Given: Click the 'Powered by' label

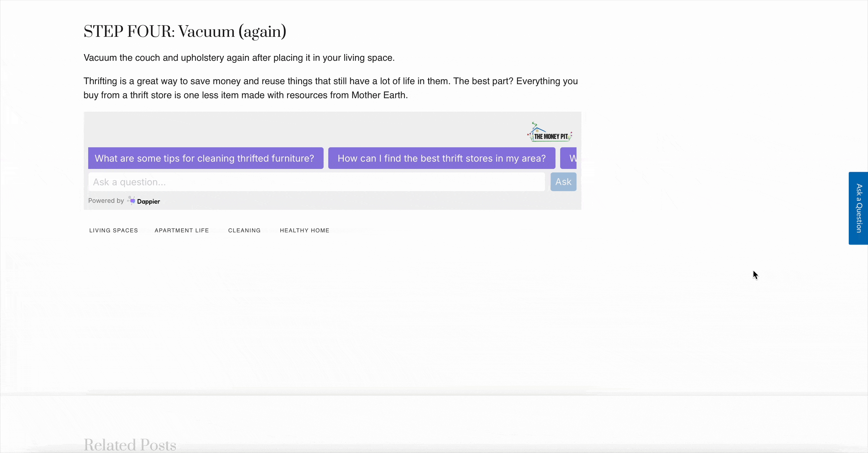Looking at the screenshot, I should 106,201.
